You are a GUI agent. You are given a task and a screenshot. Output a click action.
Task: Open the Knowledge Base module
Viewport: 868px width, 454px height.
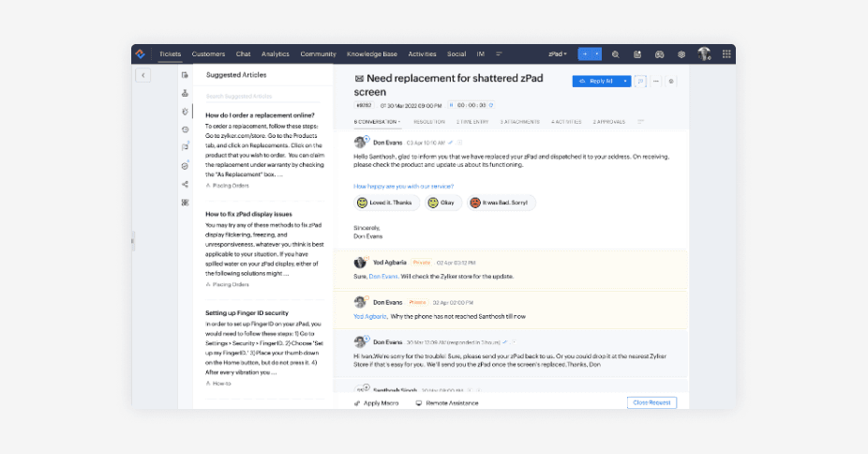pyautogui.click(x=372, y=54)
